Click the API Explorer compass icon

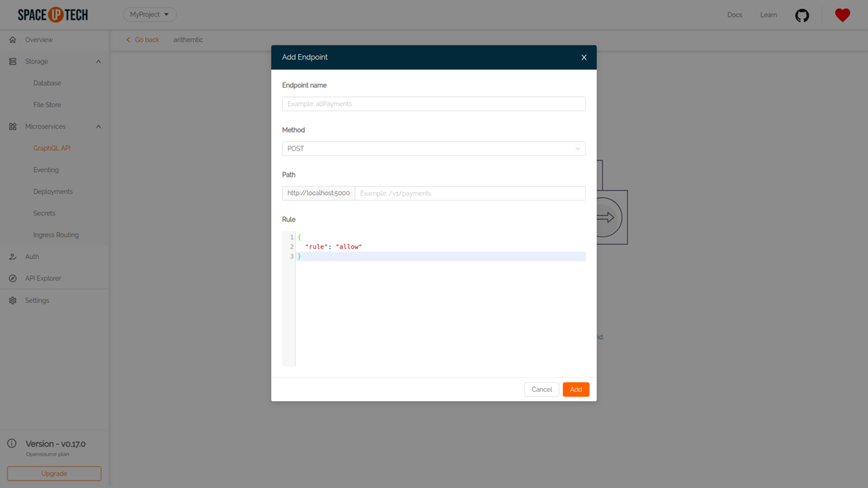click(12, 278)
